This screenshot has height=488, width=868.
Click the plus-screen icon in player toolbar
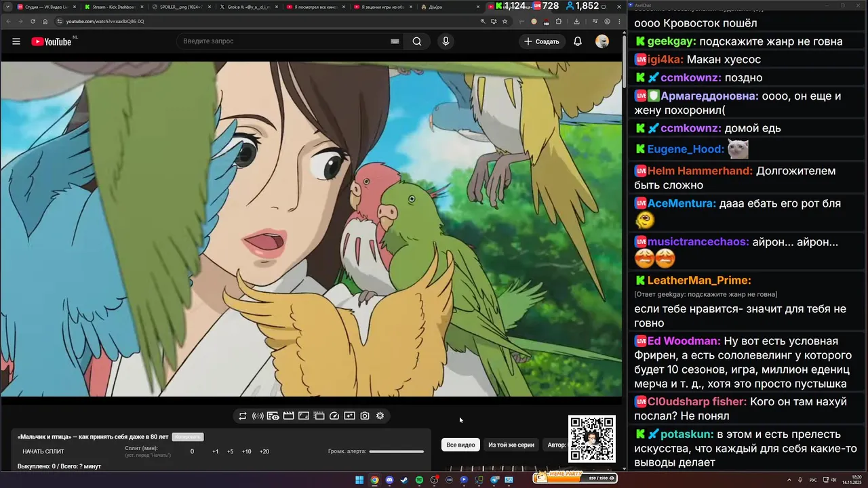click(349, 416)
